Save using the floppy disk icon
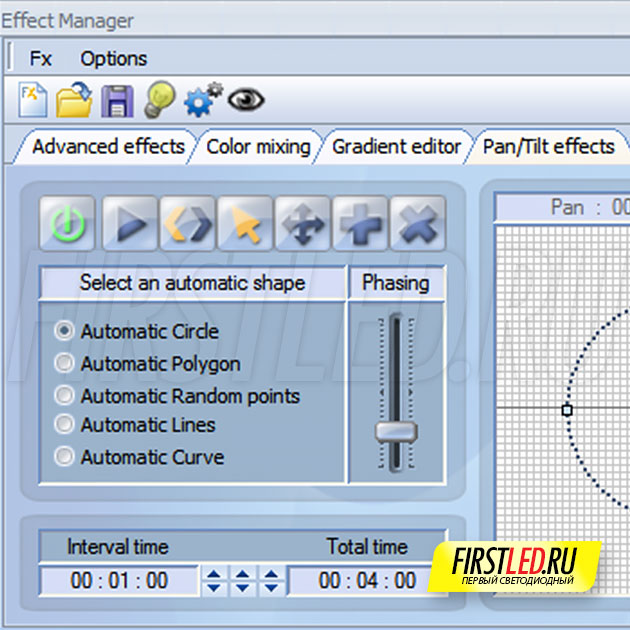This screenshot has width=630, height=630. [117, 100]
